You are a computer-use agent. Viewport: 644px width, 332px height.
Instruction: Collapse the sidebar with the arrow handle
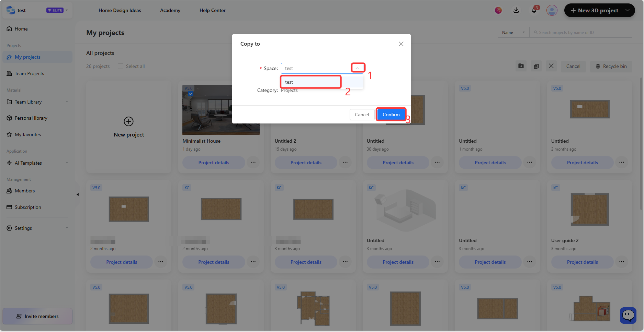coord(78,194)
